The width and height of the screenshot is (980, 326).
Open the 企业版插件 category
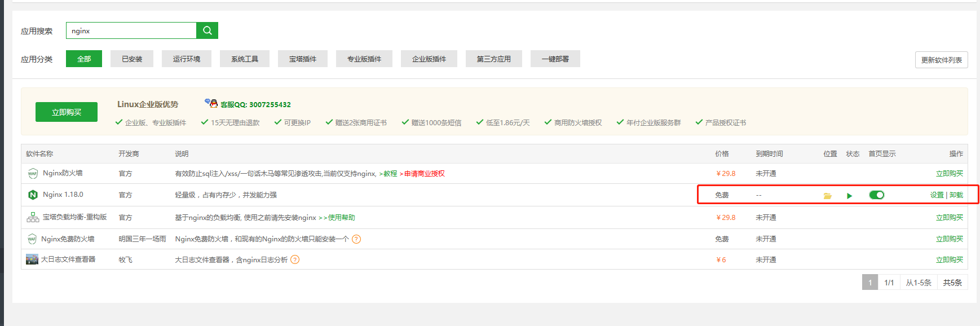point(429,59)
